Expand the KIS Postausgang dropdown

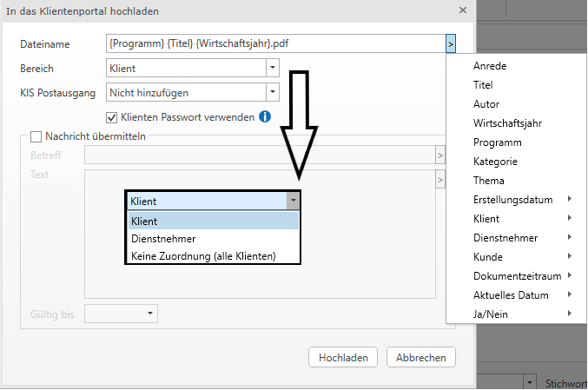tap(272, 91)
